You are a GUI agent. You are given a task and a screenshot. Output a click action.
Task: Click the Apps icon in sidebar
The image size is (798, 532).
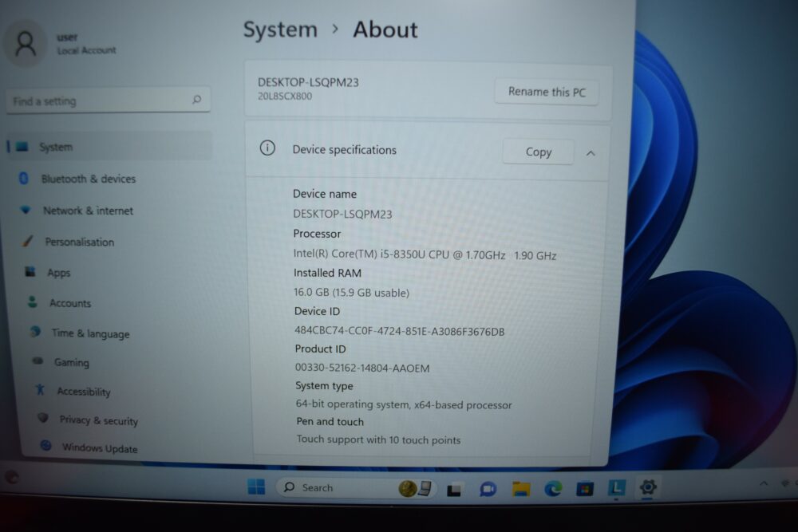point(30,272)
